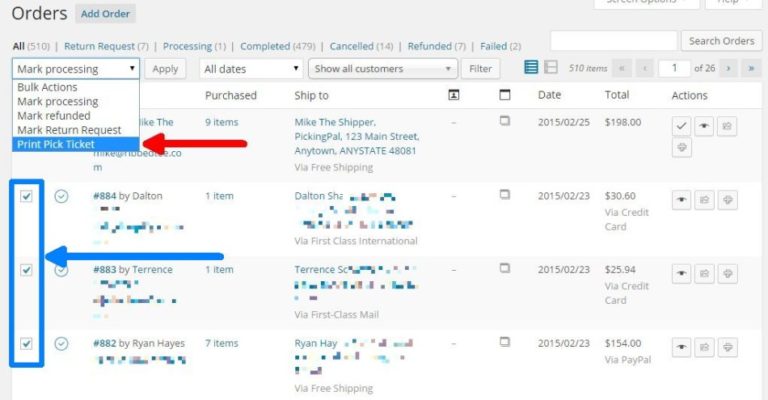Image resolution: width=768 pixels, height=400 pixels.
Task: Open the Completed orders filter link
Action: 265,46
